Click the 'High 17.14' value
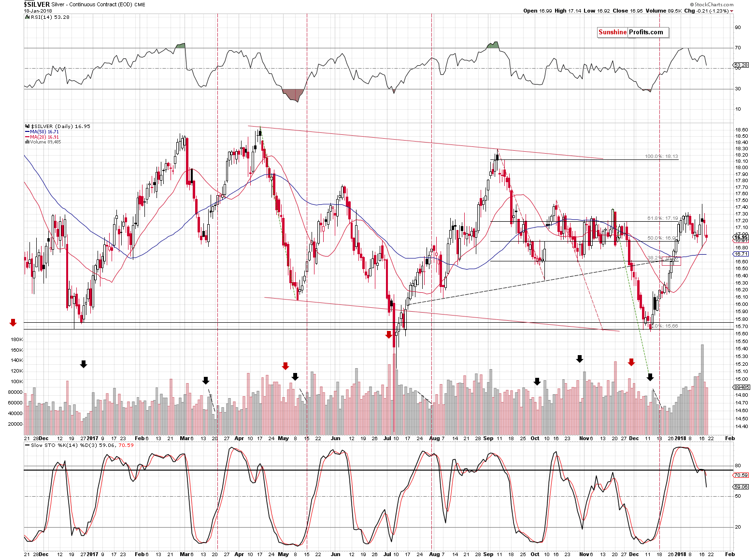The height and width of the screenshot is (559, 756). click(x=568, y=11)
